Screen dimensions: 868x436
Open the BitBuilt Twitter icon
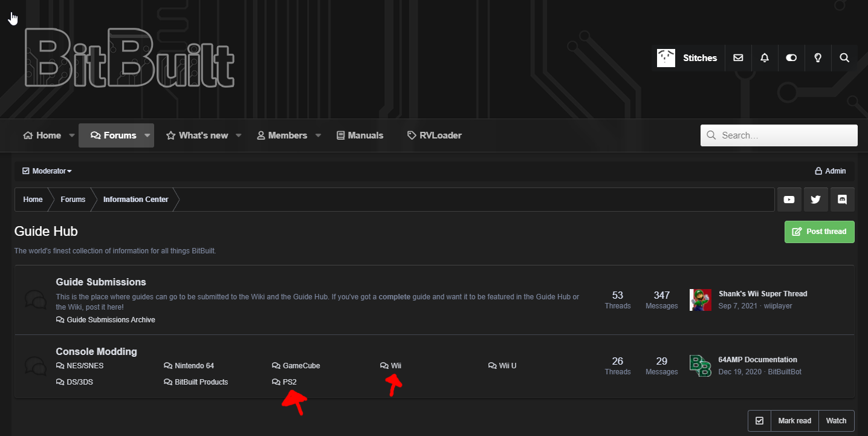815,200
